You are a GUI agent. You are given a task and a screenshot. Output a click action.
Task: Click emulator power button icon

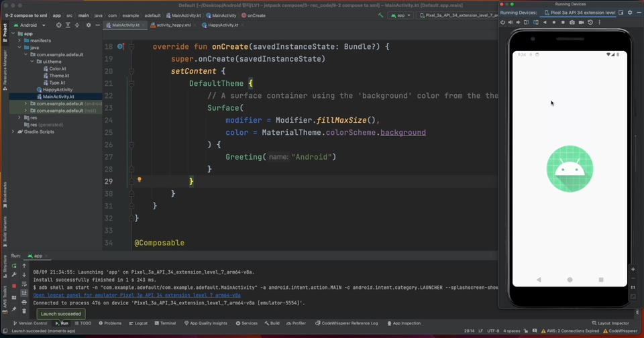tap(502, 23)
